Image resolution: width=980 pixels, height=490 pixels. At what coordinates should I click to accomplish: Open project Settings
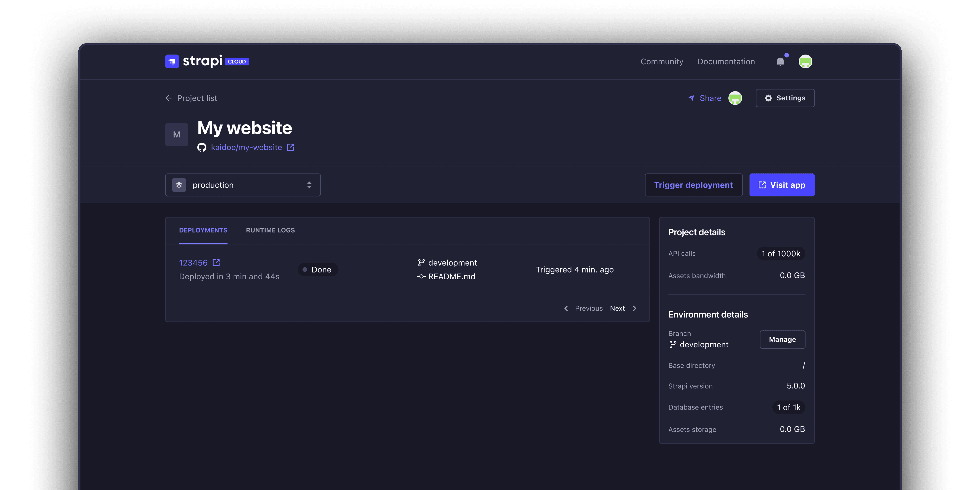point(785,98)
